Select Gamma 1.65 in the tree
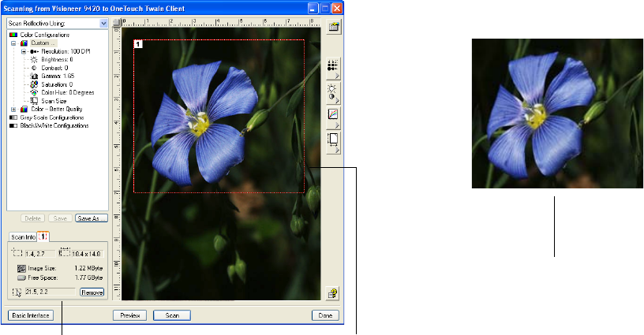 [x=56, y=76]
